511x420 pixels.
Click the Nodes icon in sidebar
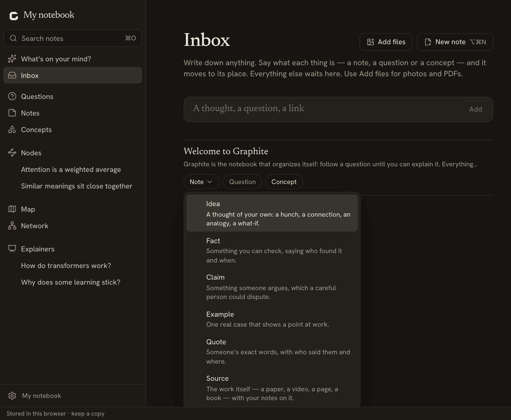pyautogui.click(x=12, y=153)
